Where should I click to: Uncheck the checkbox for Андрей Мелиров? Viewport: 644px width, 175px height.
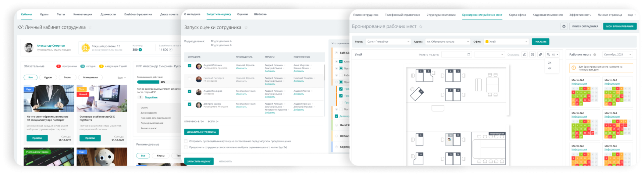(x=190, y=91)
